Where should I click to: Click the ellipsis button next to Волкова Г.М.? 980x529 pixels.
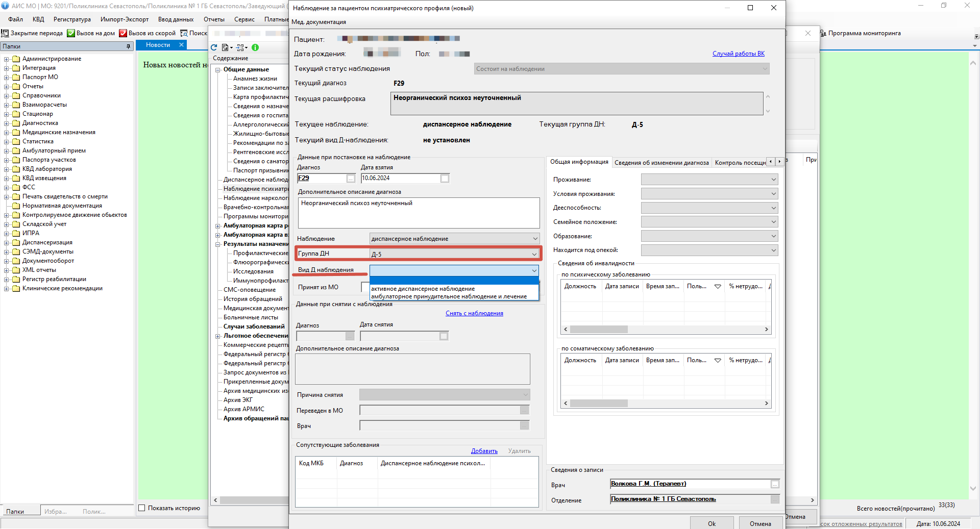click(775, 484)
